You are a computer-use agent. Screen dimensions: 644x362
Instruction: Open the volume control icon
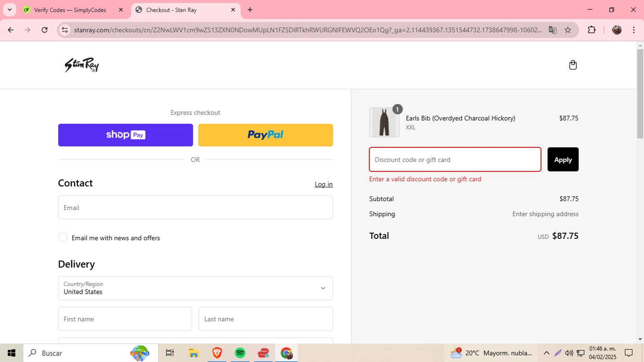click(x=569, y=353)
